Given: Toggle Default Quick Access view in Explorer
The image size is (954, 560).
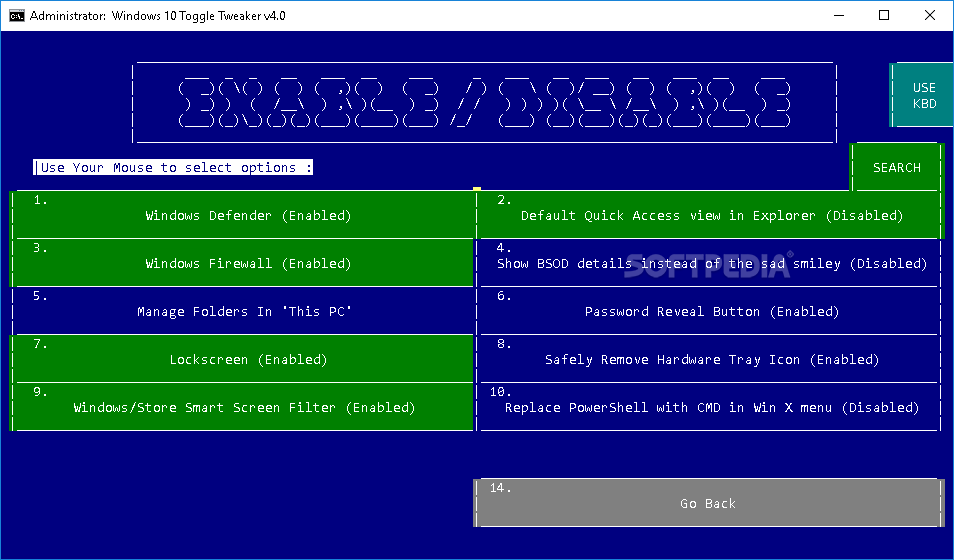Looking at the screenshot, I should pos(711,215).
